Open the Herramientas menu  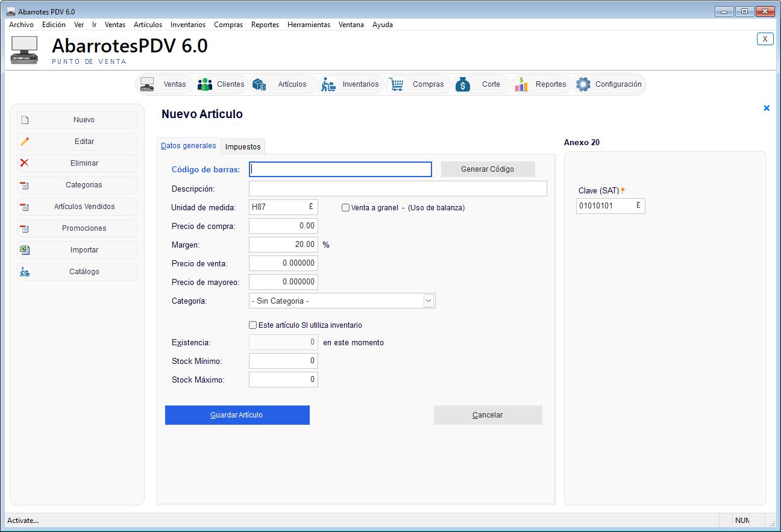309,25
